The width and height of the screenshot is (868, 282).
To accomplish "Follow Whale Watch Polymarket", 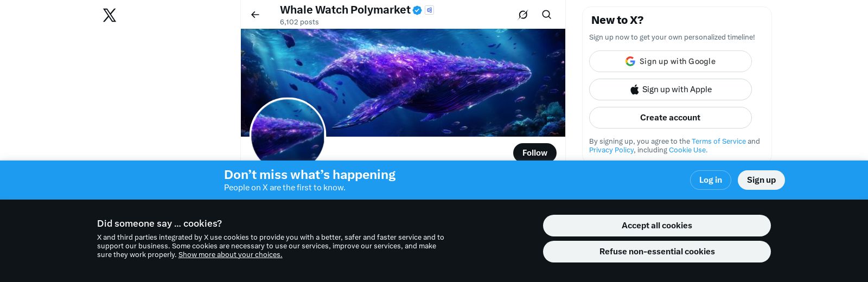I will pyautogui.click(x=534, y=153).
